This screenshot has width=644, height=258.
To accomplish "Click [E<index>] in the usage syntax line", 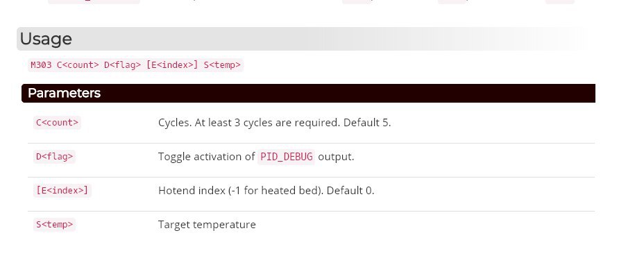I will click(173, 64).
